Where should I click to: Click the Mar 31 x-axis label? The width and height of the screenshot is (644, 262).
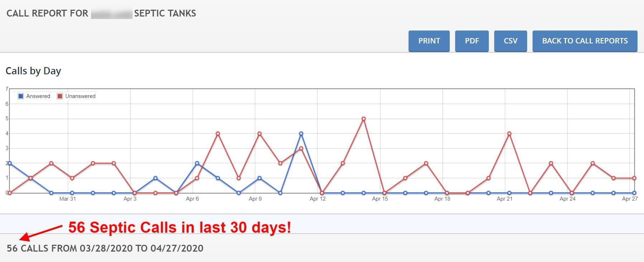coord(67,199)
